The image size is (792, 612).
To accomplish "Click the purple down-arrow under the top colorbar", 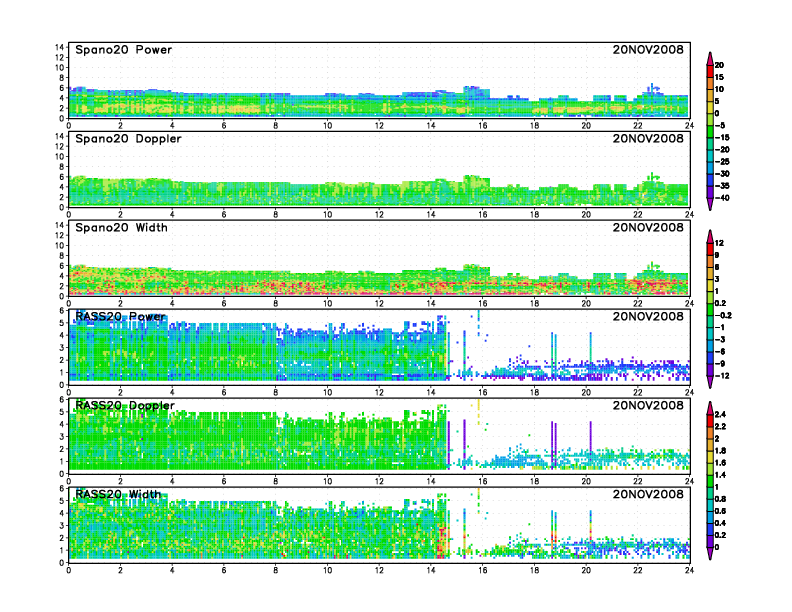I will click(x=708, y=205).
